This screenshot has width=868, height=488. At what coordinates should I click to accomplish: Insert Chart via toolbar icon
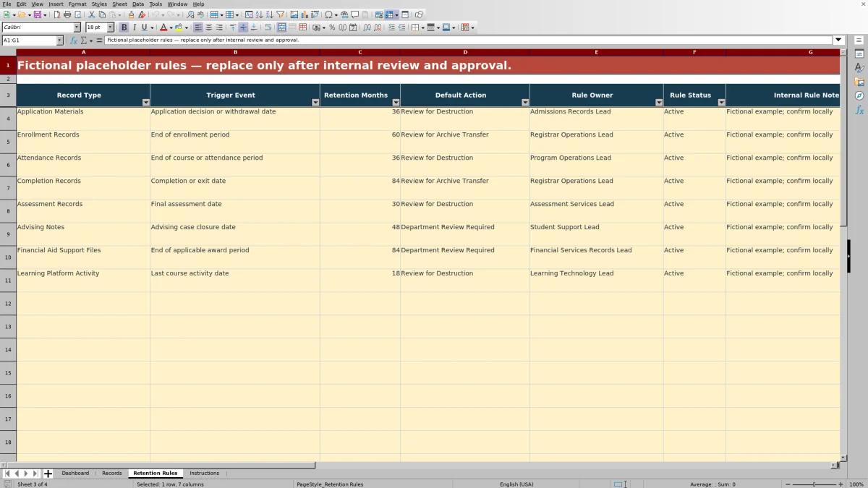coord(304,14)
